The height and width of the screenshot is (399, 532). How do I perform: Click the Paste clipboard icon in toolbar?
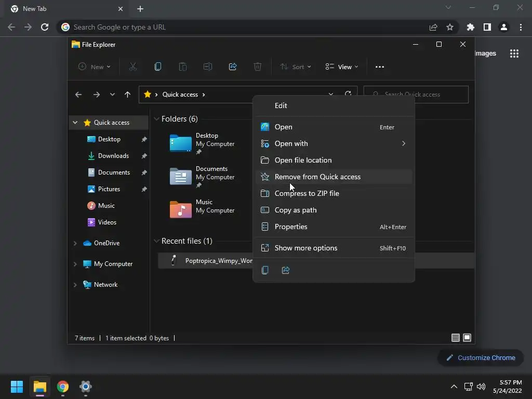182,67
